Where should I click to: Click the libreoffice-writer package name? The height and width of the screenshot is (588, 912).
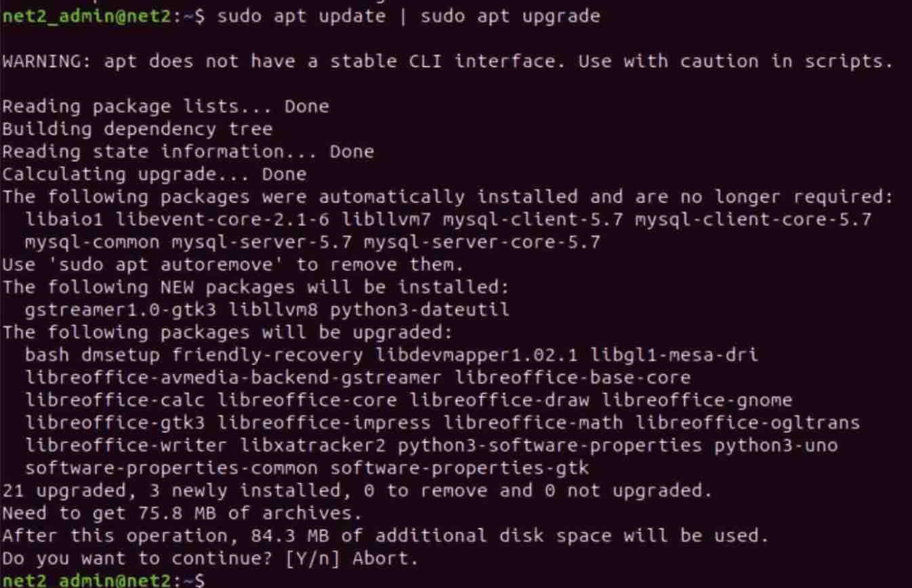click(x=126, y=445)
